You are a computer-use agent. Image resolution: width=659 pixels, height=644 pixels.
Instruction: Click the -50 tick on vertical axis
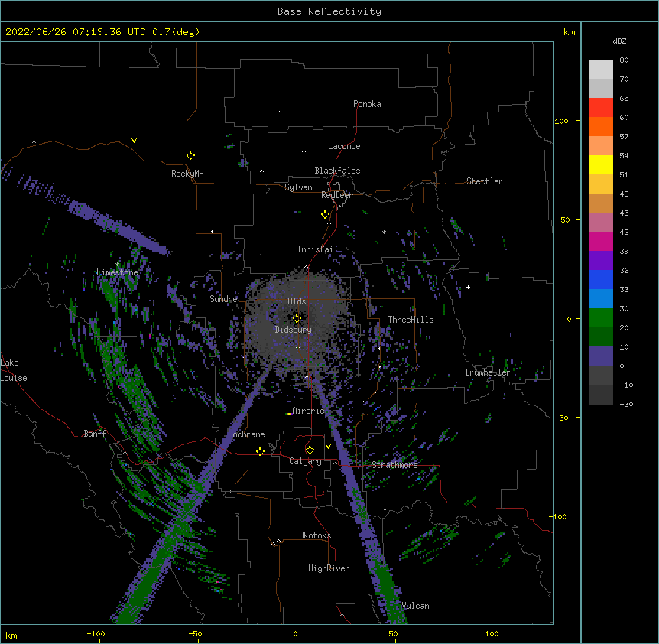[x=561, y=418]
